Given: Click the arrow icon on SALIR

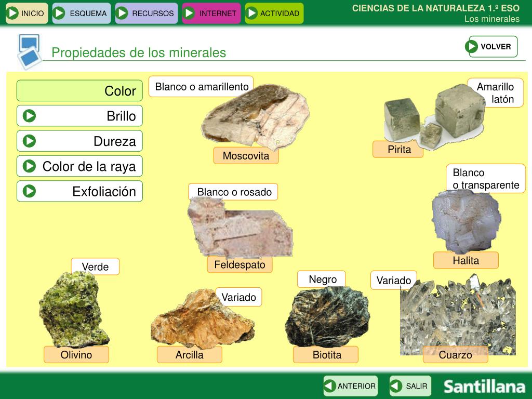Looking at the screenshot, I should (x=396, y=386).
